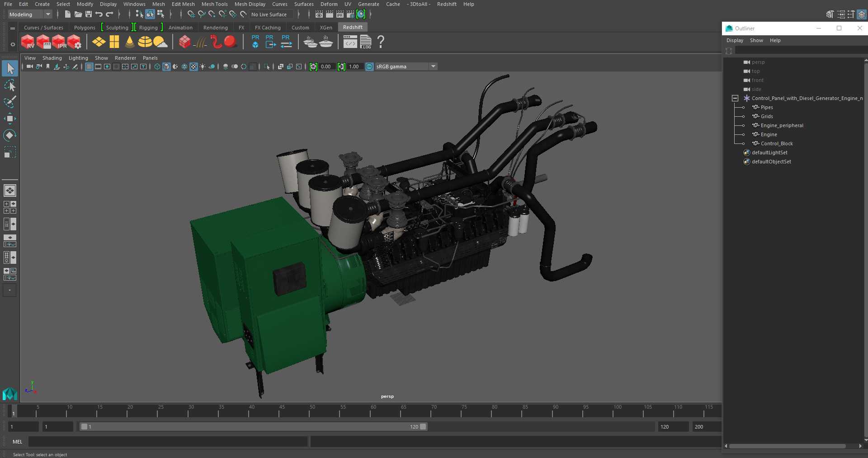
Task: Switch to the Rendering shelf tab
Action: (216, 28)
